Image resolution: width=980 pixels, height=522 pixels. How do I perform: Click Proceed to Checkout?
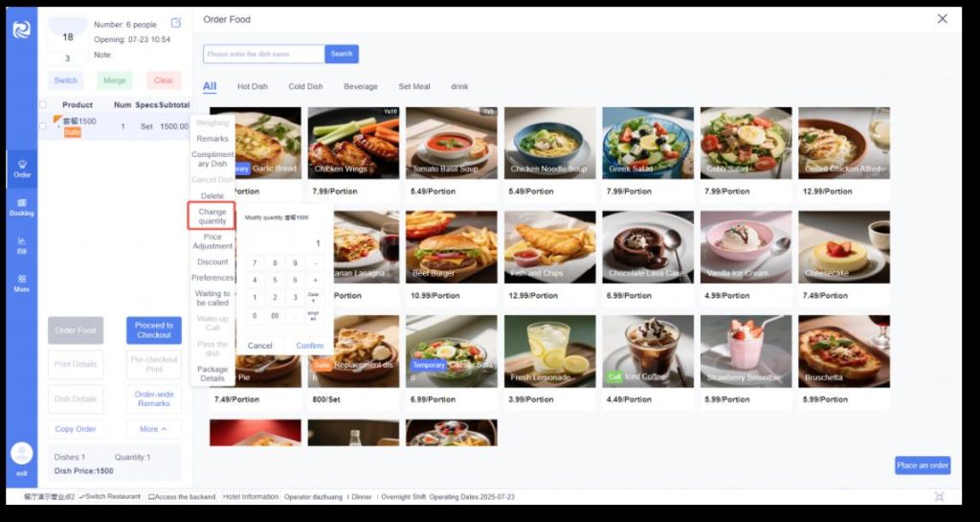click(154, 330)
